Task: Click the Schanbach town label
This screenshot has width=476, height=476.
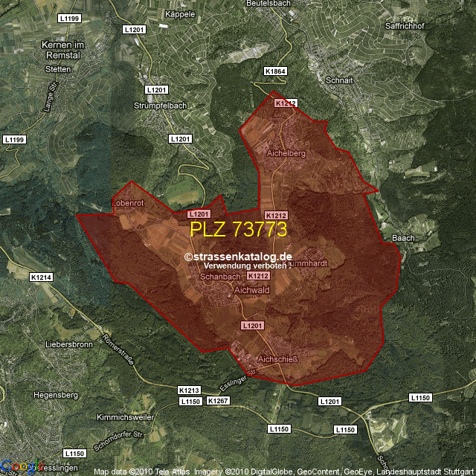Action: (x=221, y=277)
